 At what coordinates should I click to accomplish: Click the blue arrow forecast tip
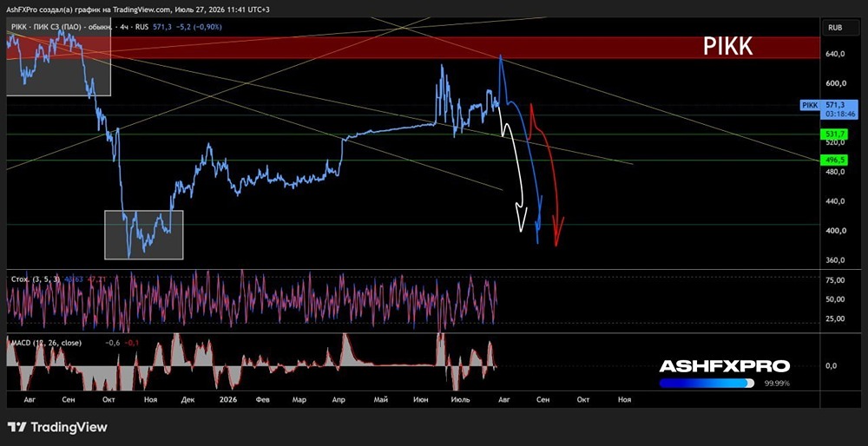pyautogui.click(x=538, y=240)
